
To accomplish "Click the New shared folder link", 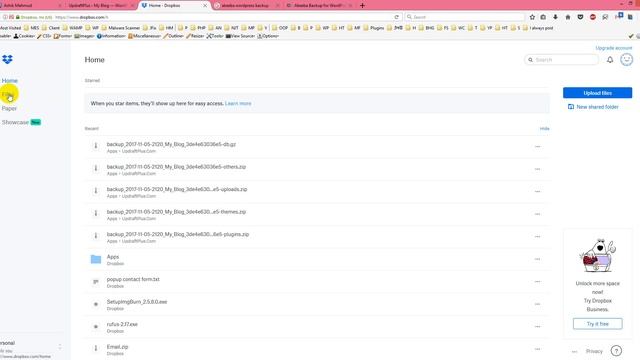I will 597,107.
